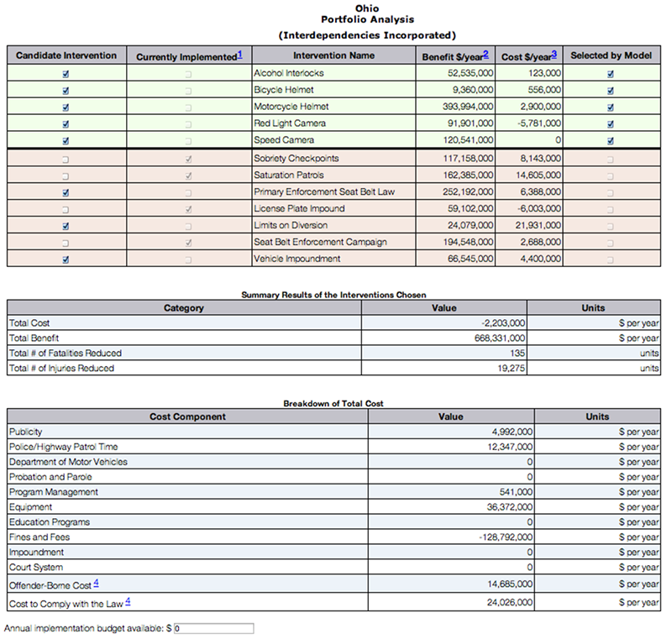The image size is (672, 639).
Task: Uncheck Bicycle Helmet candidate intervention checkbox
Action: pos(66,91)
